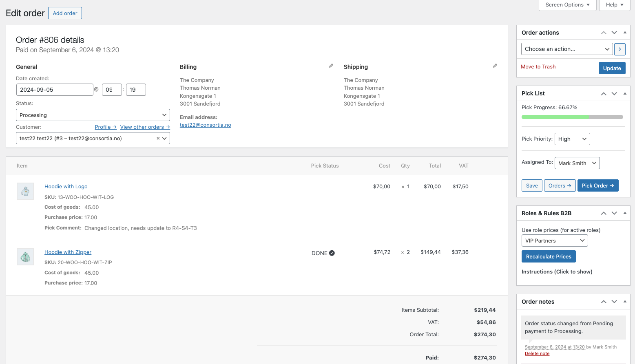The width and height of the screenshot is (635, 364).
Task: Open the role prices dropdown showing VIP Partners
Action: 554,240
